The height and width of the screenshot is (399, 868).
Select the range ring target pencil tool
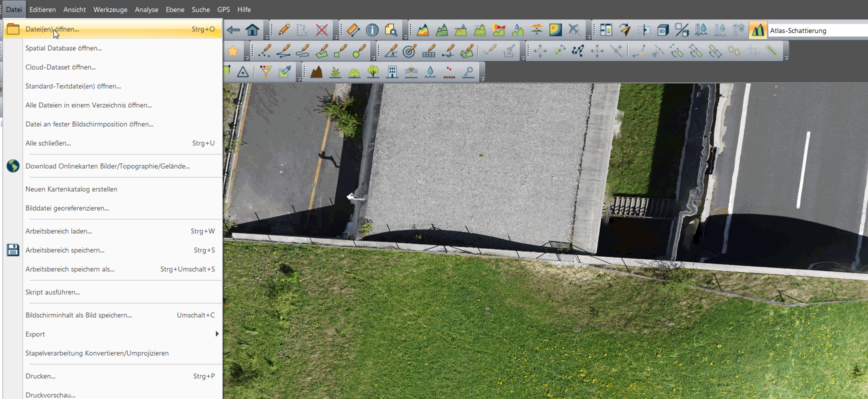(x=410, y=51)
